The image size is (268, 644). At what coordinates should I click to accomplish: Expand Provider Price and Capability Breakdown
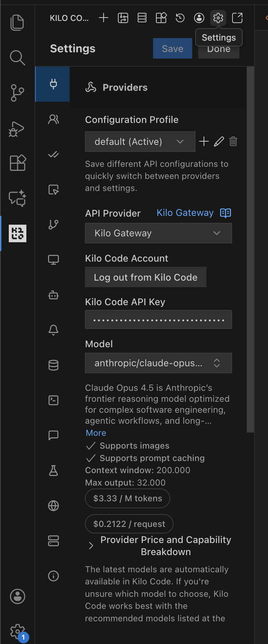click(x=91, y=546)
